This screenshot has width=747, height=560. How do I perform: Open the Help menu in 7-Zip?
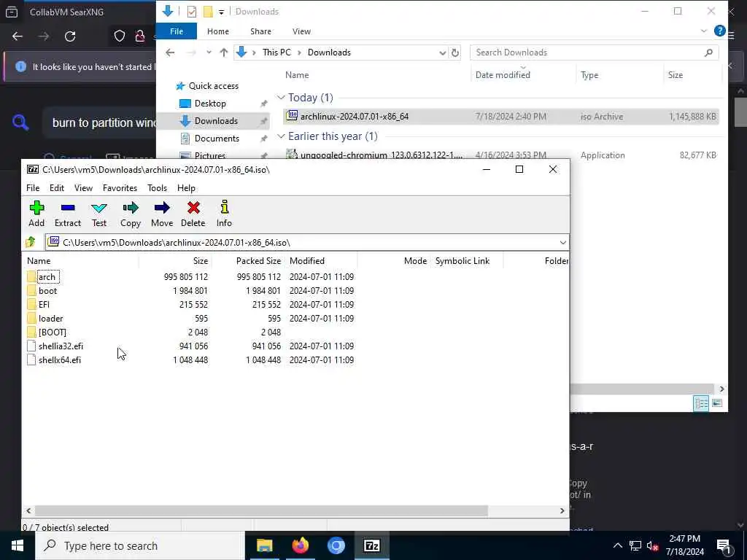(x=186, y=188)
